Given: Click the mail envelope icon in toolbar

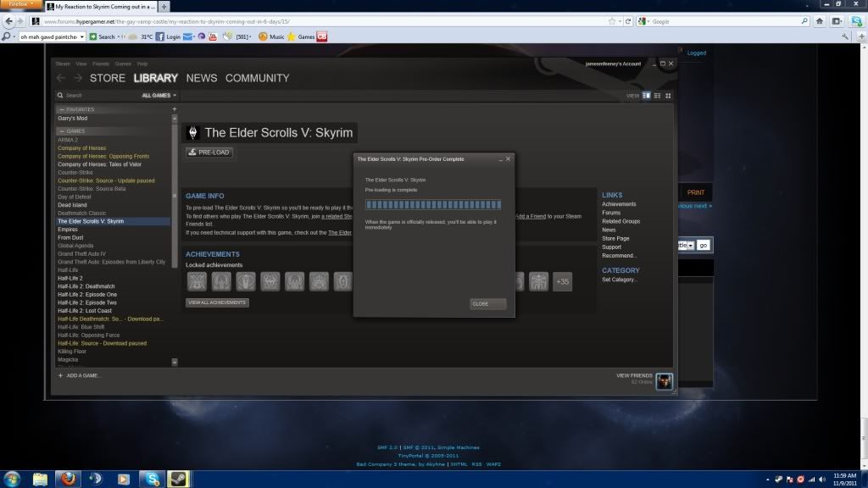Looking at the screenshot, I should click(x=187, y=36).
